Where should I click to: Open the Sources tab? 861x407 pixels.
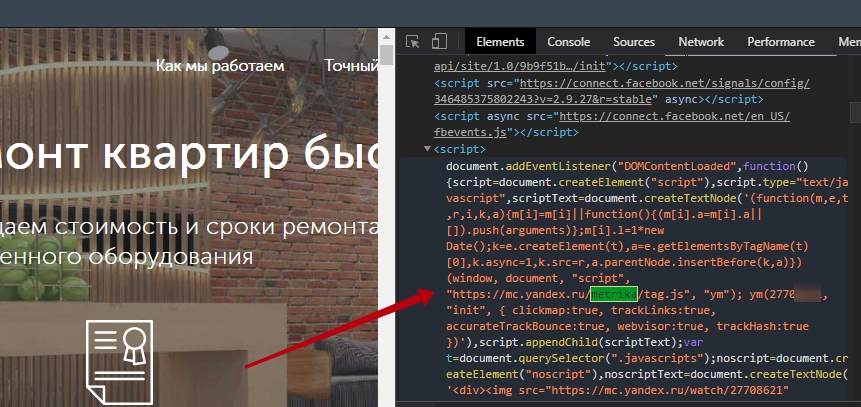pyautogui.click(x=633, y=42)
